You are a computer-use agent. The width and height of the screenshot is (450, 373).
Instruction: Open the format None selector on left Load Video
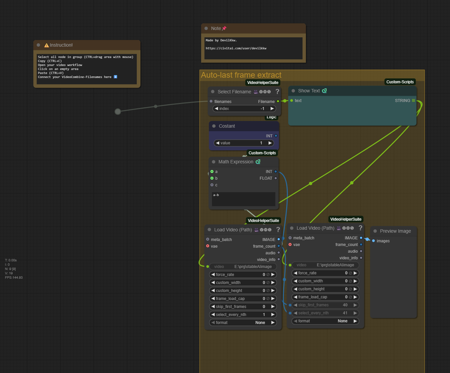pos(243,322)
